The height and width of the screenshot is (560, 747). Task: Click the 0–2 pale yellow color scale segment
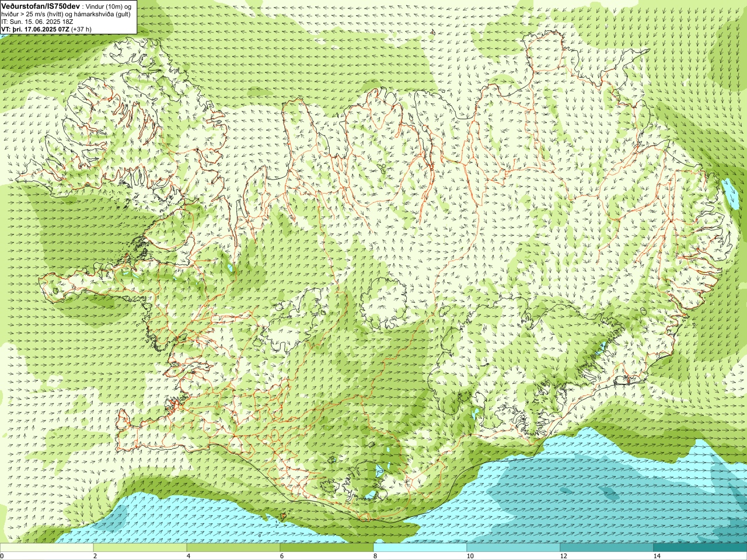tap(47, 548)
